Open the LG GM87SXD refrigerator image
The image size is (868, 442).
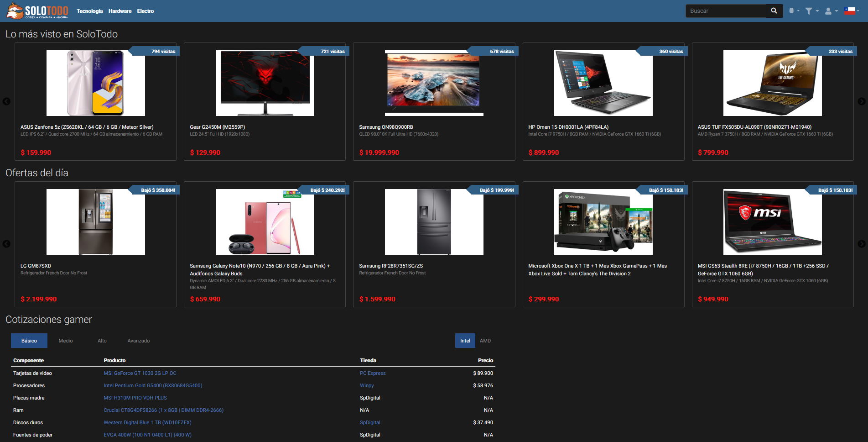click(x=96, y=222)
